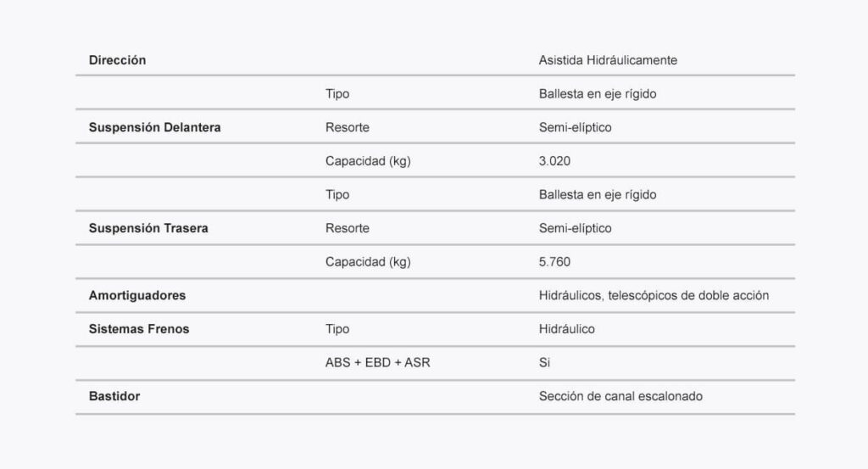Viewport: 868px width, 469px height.
Task: Click the Amortiguadores row heading
Action: (137, 296)
